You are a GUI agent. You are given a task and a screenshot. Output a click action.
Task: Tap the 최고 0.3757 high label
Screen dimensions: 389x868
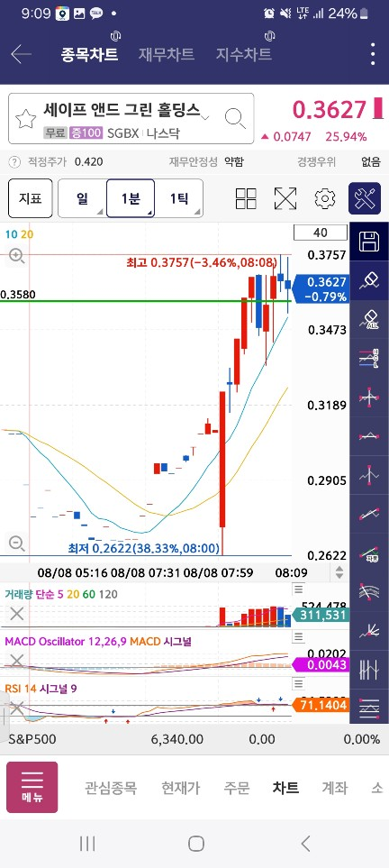(x=202, y=261)
